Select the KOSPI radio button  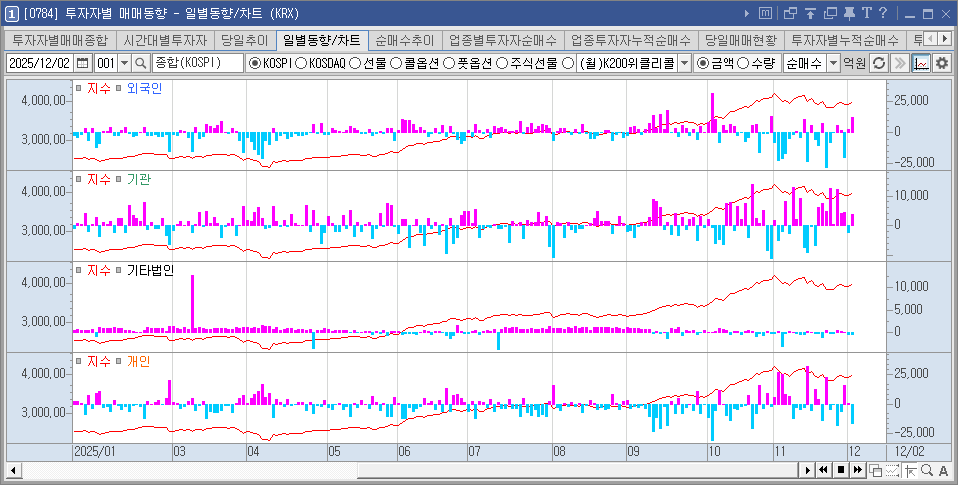(255, 63)
